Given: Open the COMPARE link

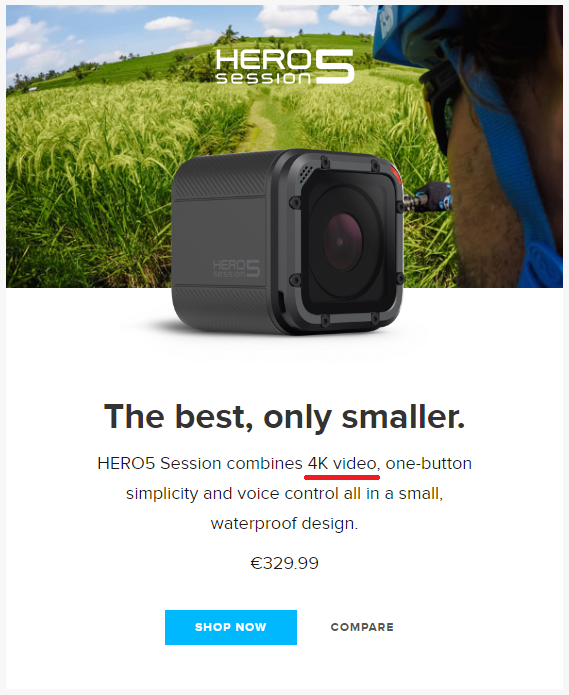Looking at the screenshot, I should click(362, 627).
